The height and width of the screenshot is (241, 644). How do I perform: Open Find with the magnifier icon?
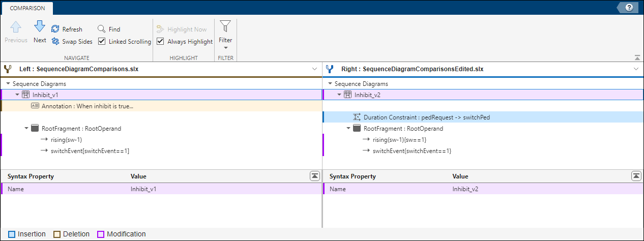coord(102,29)
